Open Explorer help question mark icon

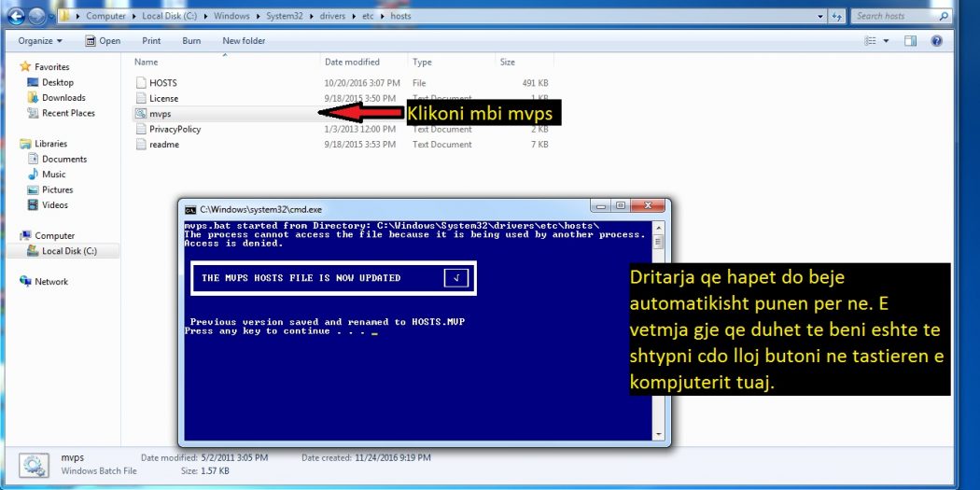click(936, 41)
